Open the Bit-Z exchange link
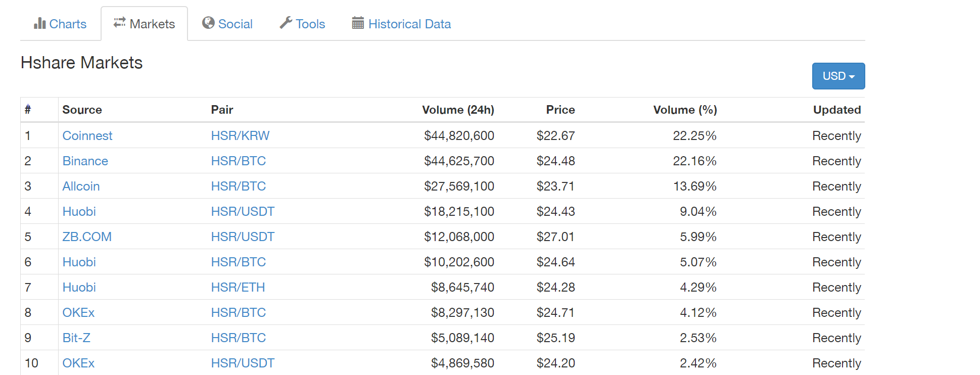The image size is (980, 375). [76, 338]
